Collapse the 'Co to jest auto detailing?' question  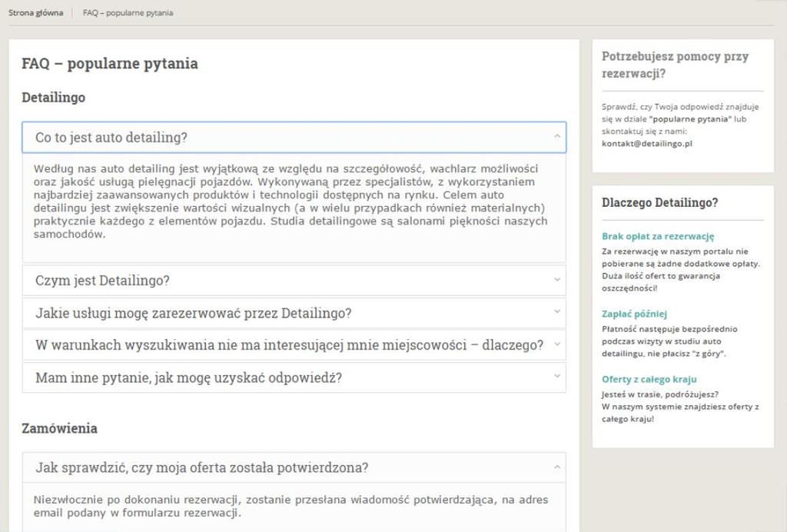294,137
